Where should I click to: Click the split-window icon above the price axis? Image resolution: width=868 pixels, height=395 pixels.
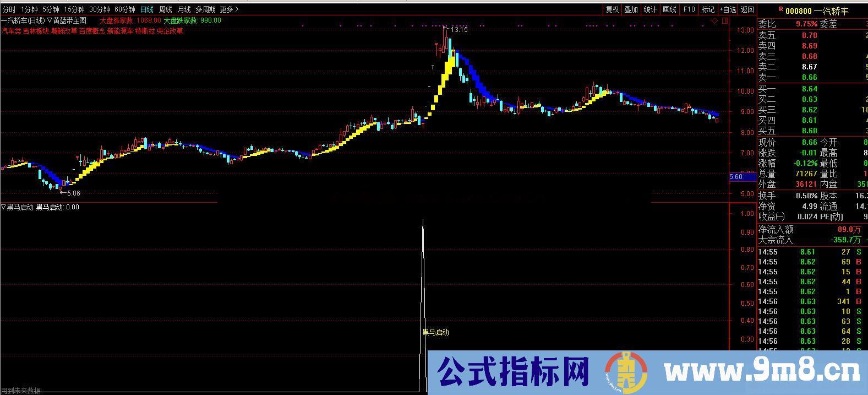pos(724,21)
